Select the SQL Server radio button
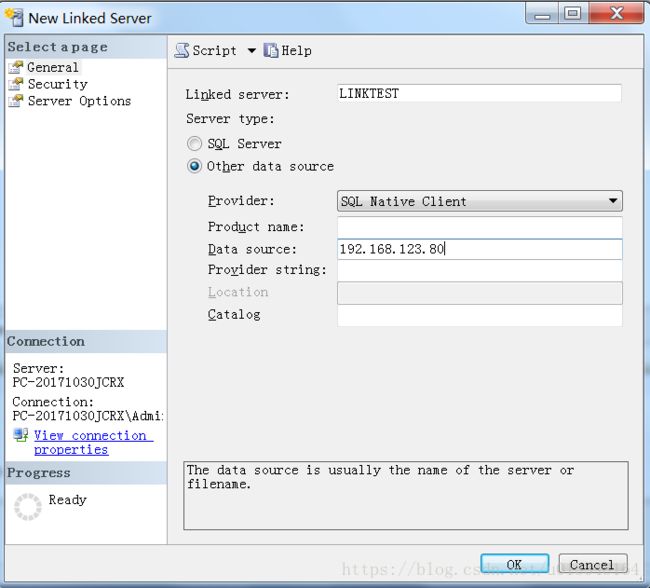This screenshot has height=588, width=650. tap(195, 144)
